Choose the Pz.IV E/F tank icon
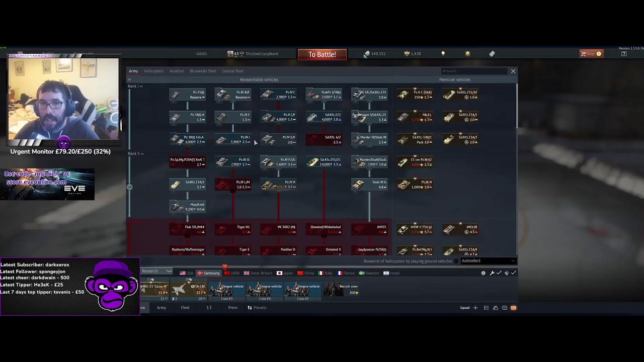This screenshot has height=362, width=644. click(278, 139)
